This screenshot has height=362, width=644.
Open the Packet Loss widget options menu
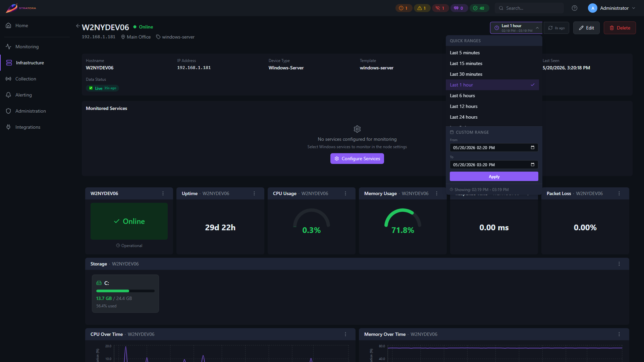619,193
